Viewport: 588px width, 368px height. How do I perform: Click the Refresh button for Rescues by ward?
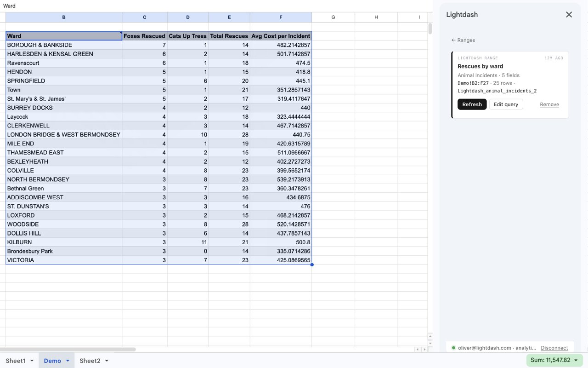click(x=472, y=104)
